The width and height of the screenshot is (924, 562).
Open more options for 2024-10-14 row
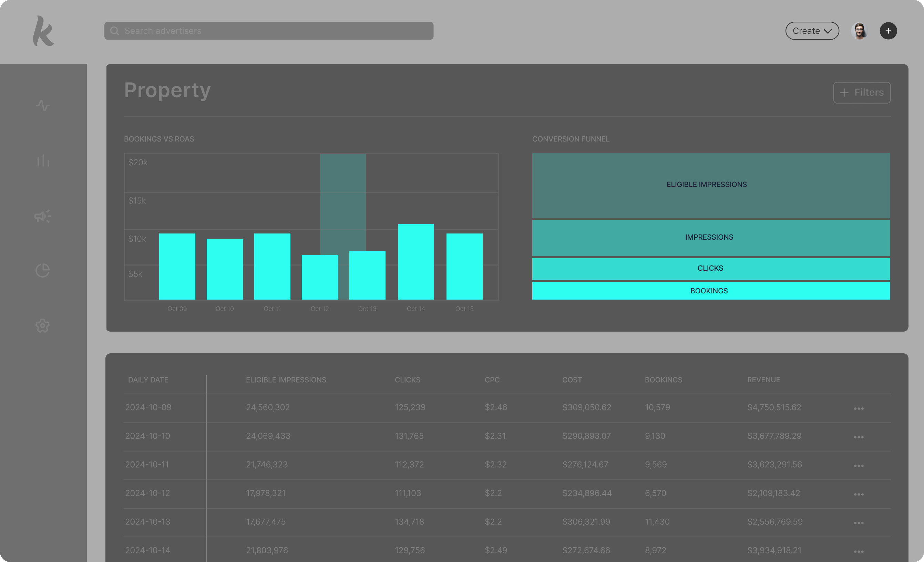[859, 551]
